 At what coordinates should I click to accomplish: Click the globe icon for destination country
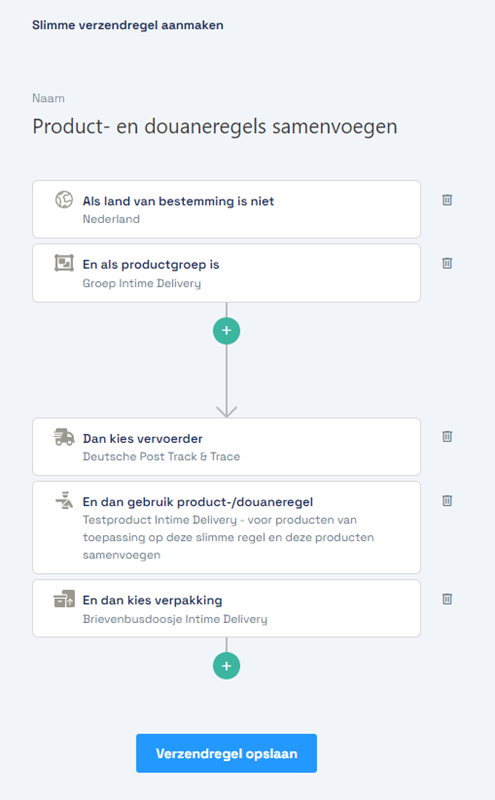(x=64, y=199)
